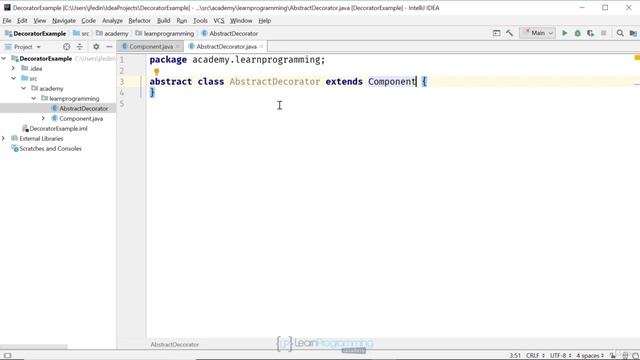Build project with the hammer icon
Screen dimensions: 640x360
coord(509,33)
